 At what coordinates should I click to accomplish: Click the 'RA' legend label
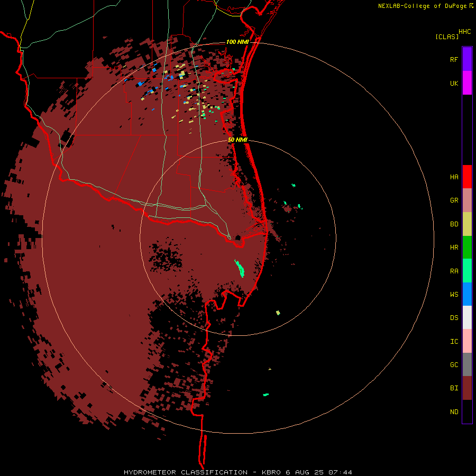tap(454, 271)
